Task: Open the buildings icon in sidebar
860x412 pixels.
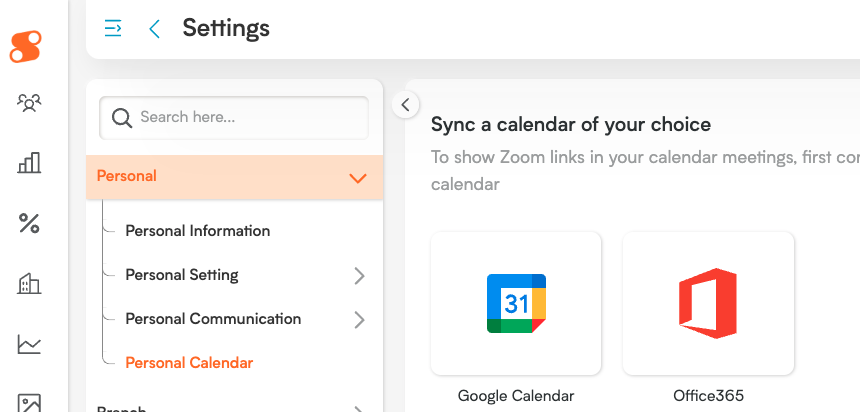Action: 29,284
